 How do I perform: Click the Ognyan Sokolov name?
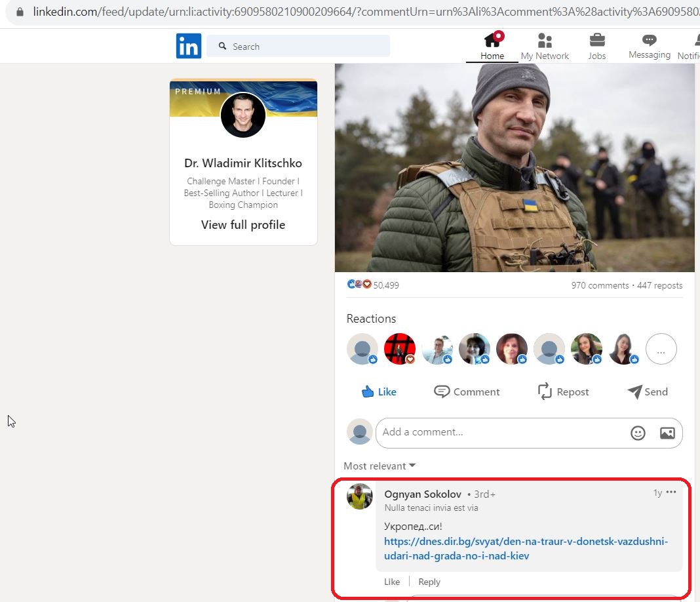click(x=422, y=494)
